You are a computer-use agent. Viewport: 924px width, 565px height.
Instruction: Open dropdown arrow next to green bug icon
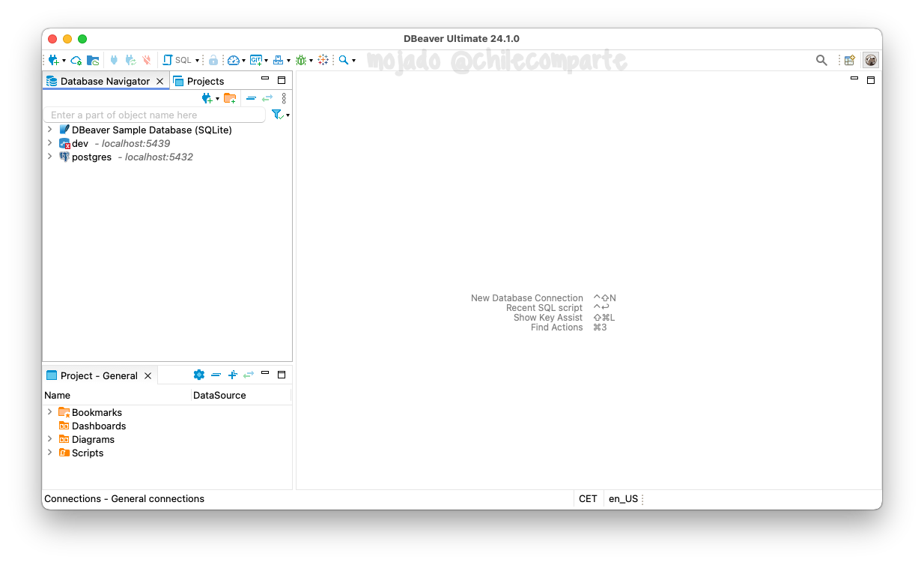(311, 61)
